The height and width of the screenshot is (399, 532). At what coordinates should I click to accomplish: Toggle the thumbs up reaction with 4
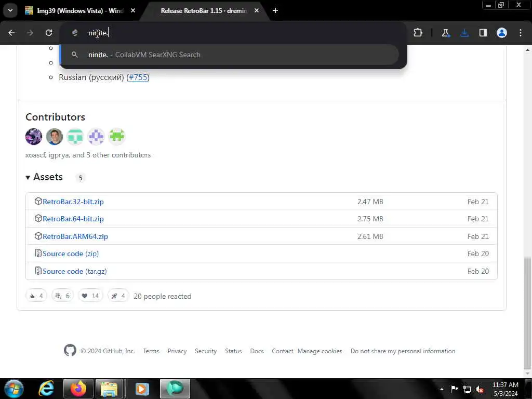coord(36,296)
